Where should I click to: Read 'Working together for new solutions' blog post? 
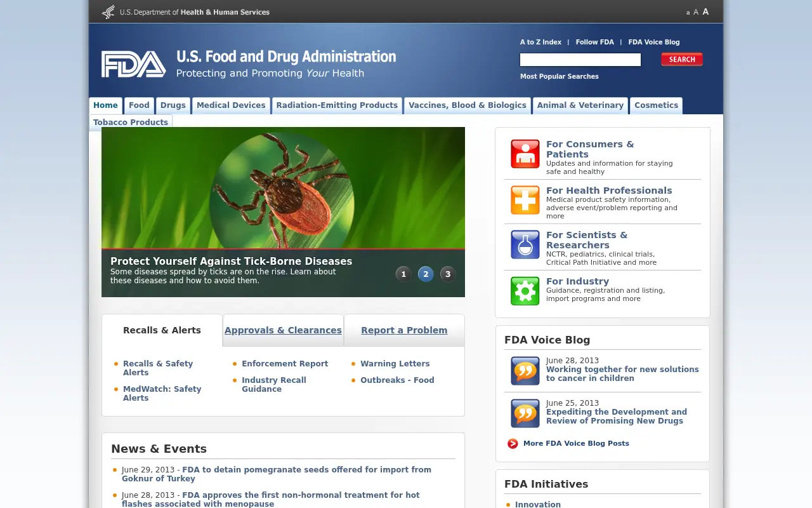pos(622,374)
